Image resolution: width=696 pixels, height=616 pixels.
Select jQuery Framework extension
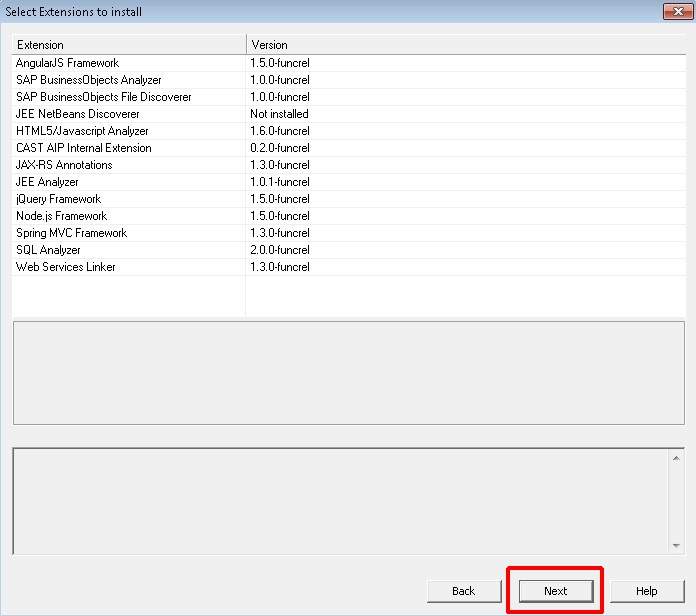349,199
